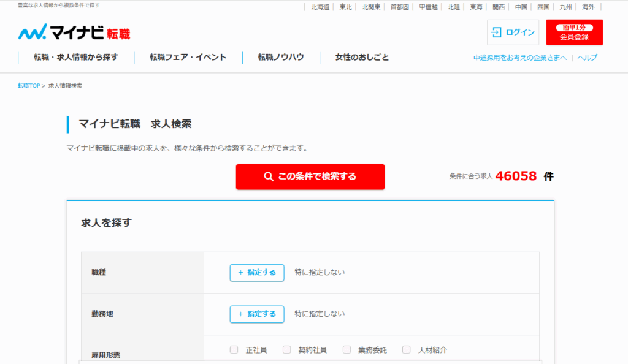
Task: Click the login door icon
Action: pyautogui.click(x=497, y=32)
